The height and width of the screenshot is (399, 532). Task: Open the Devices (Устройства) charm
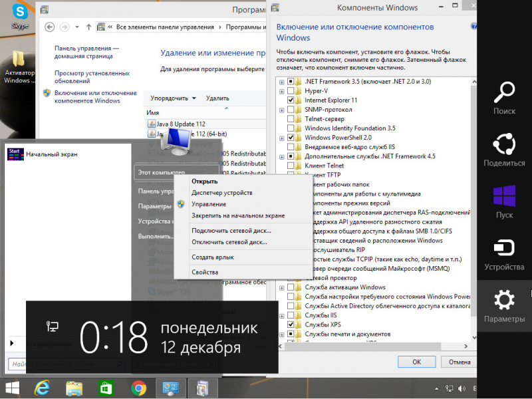point(504,254)
